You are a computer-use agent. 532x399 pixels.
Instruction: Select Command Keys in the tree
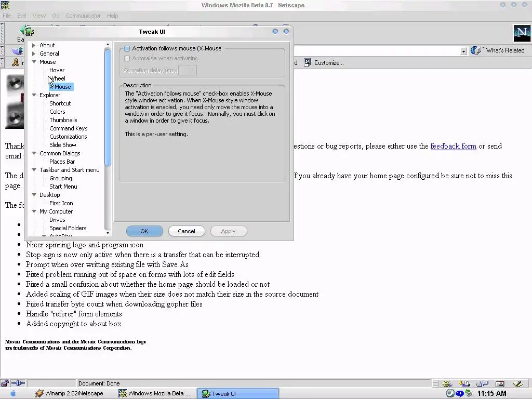coord(68,128)
